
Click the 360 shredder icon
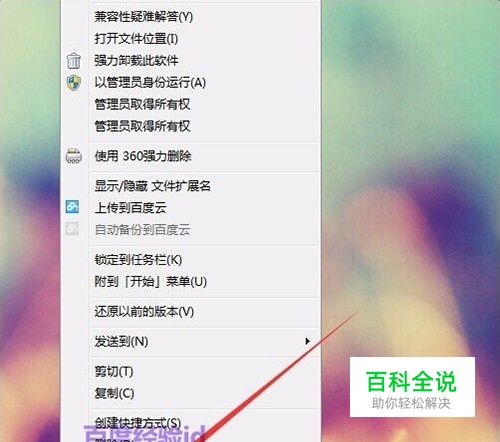[73, 156]
